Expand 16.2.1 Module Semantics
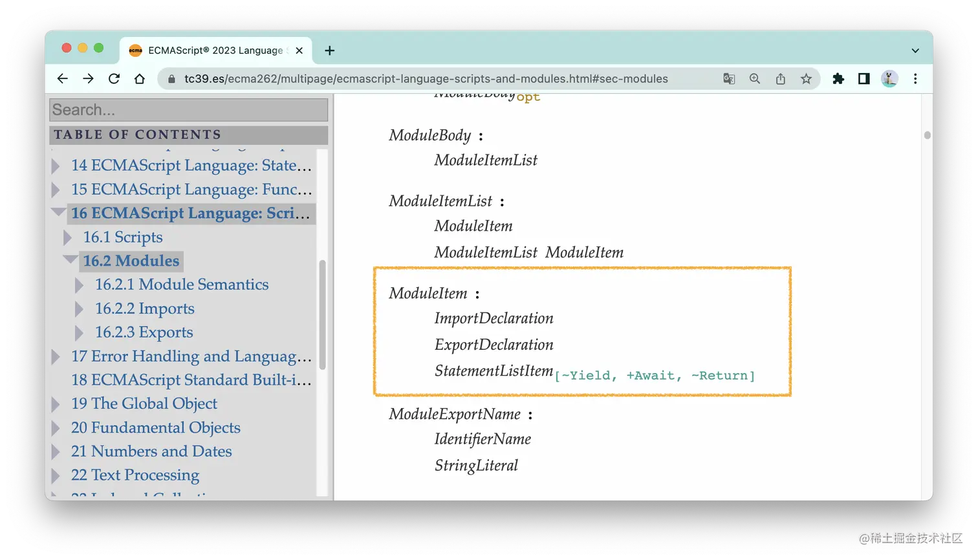 80,285
